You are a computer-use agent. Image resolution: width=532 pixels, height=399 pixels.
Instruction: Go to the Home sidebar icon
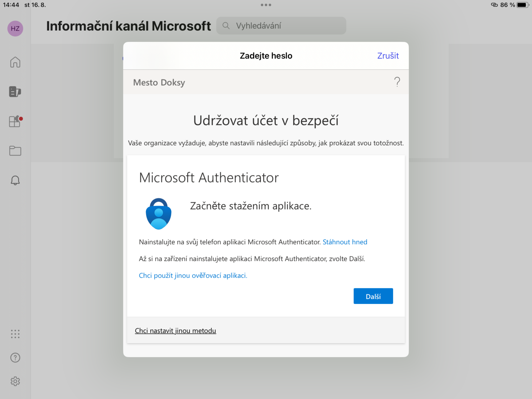point(15,62)
